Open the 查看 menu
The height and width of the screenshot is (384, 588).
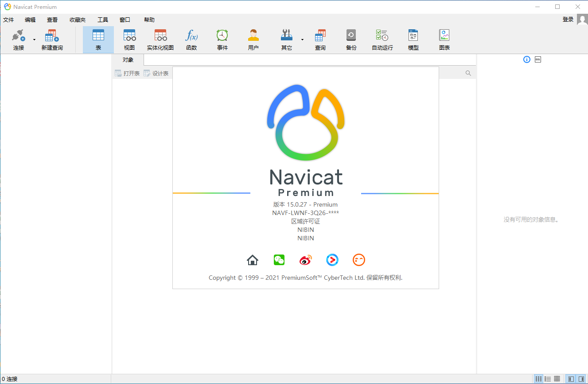click(52, 20)
